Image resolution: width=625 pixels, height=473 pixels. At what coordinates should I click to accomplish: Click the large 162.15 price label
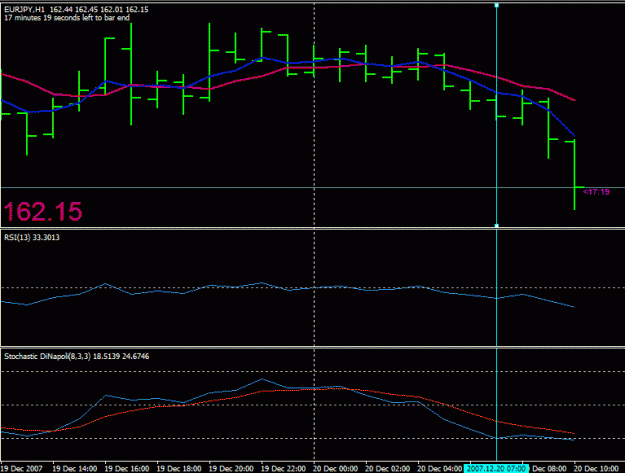[x=43, y=211]
